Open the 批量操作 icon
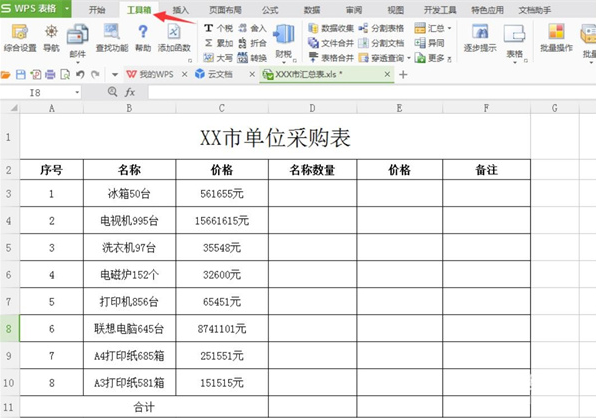The height and width of the screenshot is (418, 596). pyautogui.click(x=556, y=32)
